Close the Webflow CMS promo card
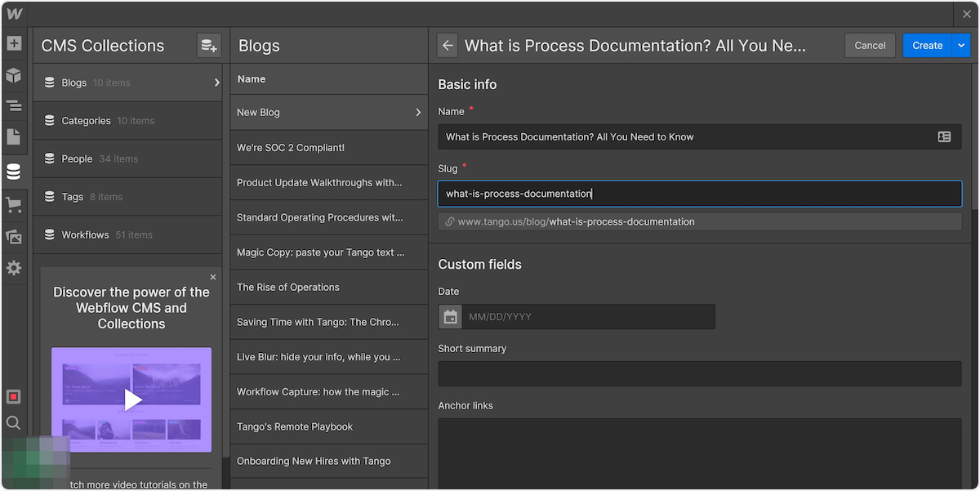The height and width of the screenshot is (491, 980). click(213, 277)
